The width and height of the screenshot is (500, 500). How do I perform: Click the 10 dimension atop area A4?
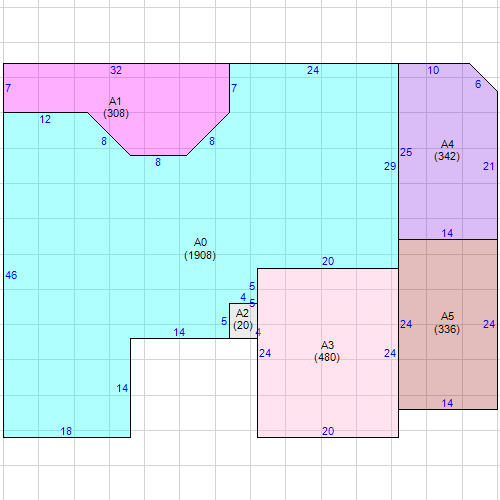pyautogui.click(x=433, y=70)
